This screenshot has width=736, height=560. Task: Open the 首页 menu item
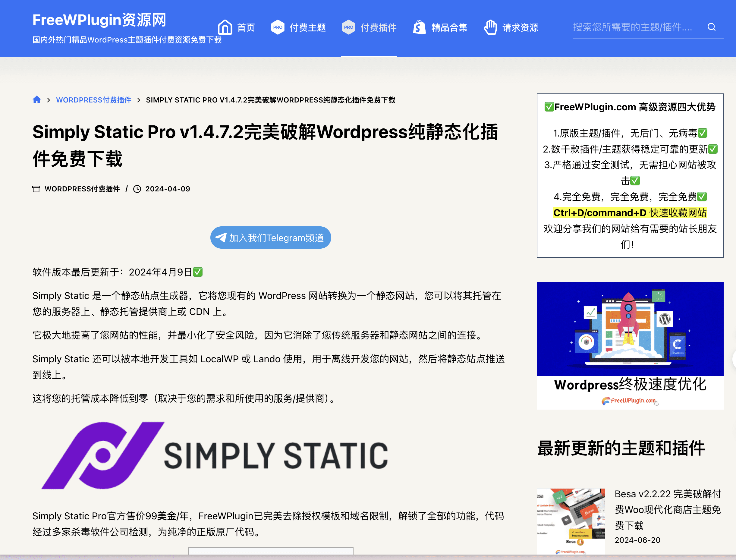(x=246, y=27)
